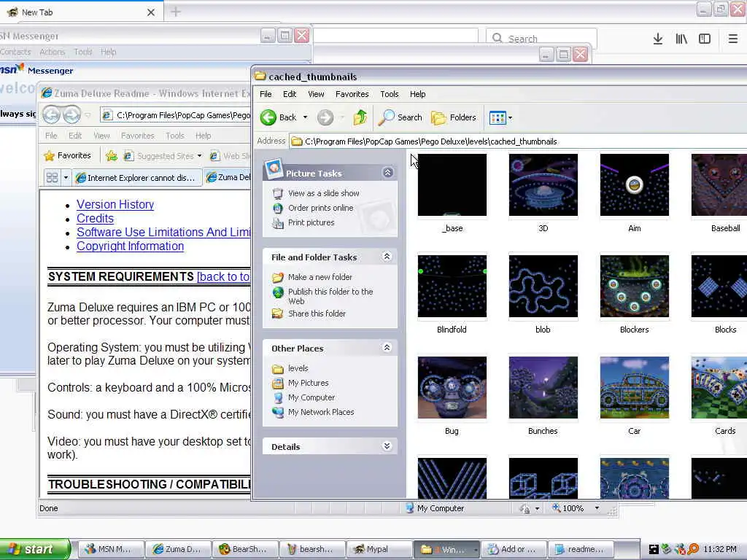The height and width of the screenshot is (560, 747).
Task: Select the Bunches thumbnail
Action: [543, 388]
